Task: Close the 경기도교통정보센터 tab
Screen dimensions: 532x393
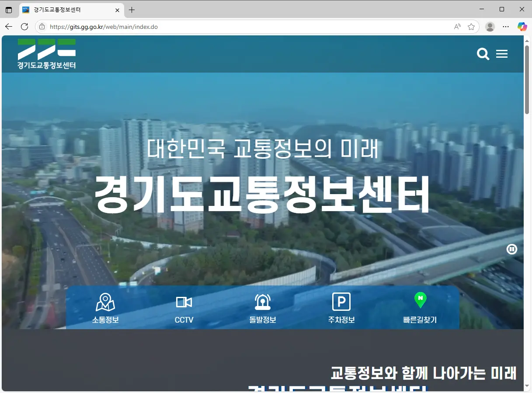Action: tap(117, 10)
